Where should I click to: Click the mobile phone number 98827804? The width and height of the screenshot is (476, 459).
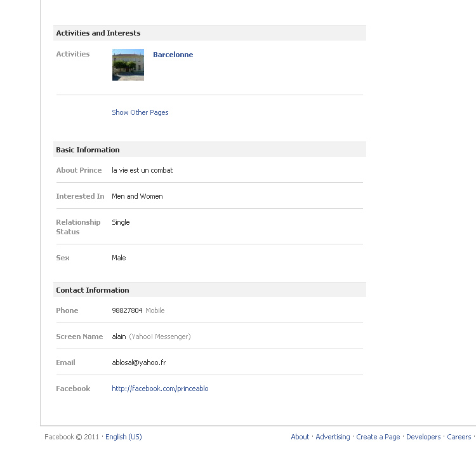pyautogui.click(x=127, y=311)
